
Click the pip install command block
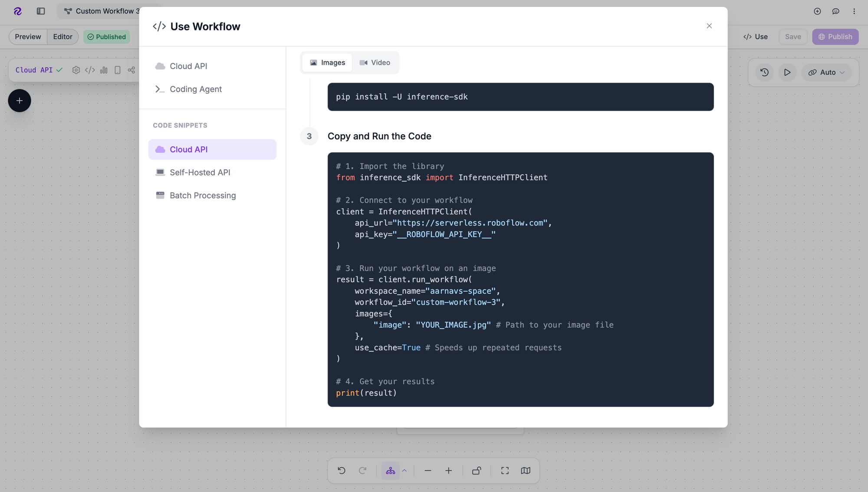tap(520, 97)
